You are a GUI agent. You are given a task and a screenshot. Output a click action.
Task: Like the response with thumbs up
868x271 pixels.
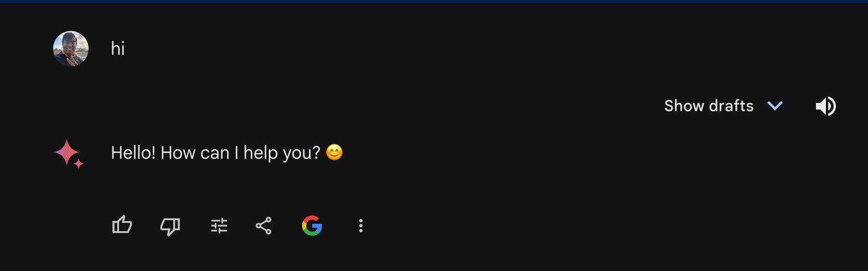[122, 226]
